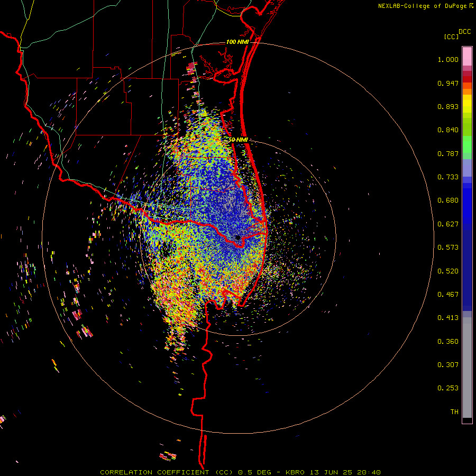Viewport: 476px width, 476px height.
Task: Select the 0.413 legend value
Action: 448,318
